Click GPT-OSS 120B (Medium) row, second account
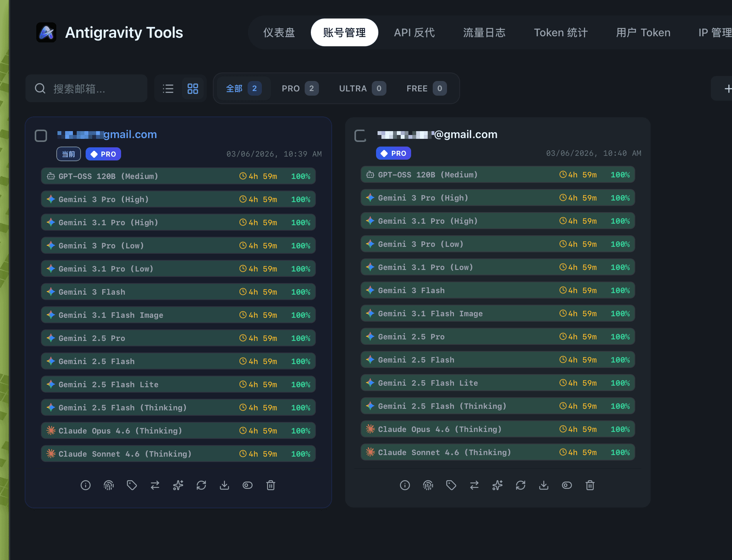This screenshot has height=560, width=732. 498,175
